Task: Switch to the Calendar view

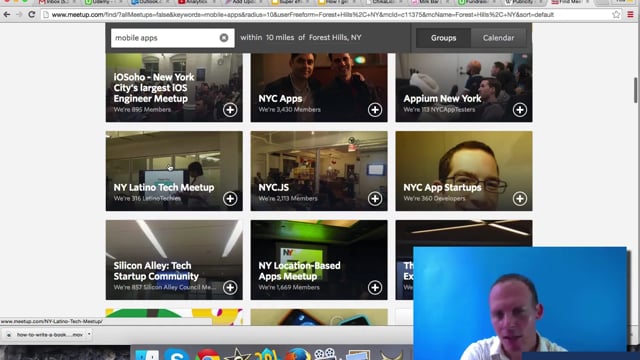Action: click(498, 38)
